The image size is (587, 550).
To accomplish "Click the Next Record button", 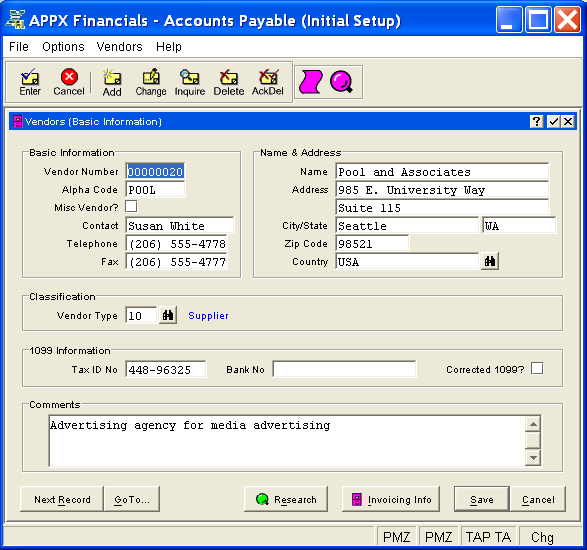I will pyautogui.click(x=62, y=499).
